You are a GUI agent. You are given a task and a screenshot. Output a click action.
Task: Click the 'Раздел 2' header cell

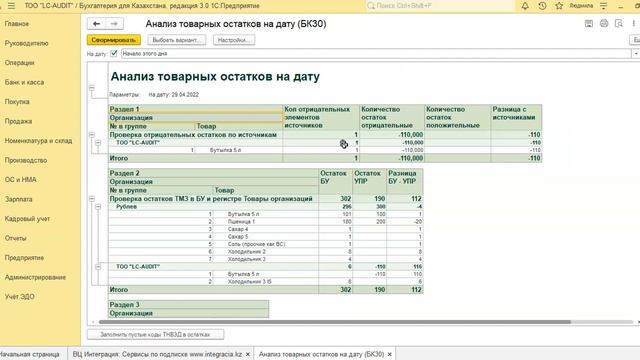[213, 173]
